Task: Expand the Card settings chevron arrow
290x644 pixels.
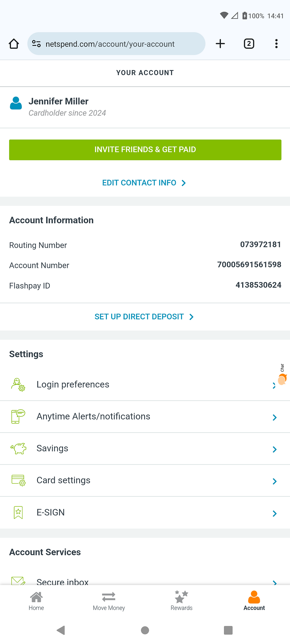Action: pos(275,481)
